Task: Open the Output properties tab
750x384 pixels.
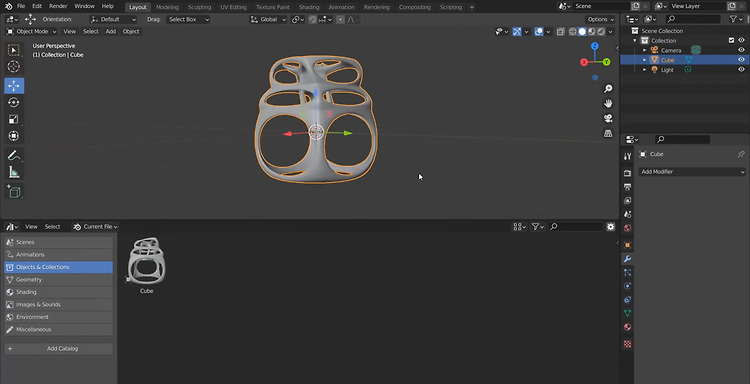Action: click(x=628, y=187)
